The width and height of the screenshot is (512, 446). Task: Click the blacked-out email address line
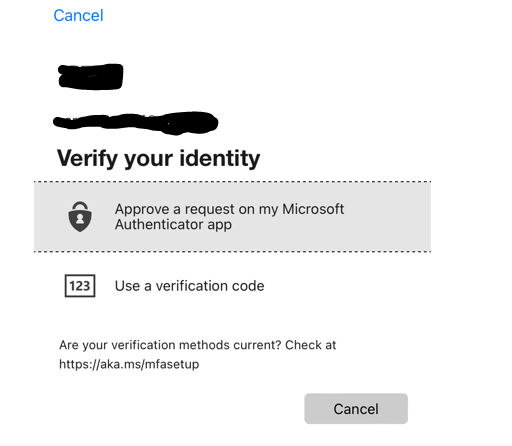click(x=136, y=123)
